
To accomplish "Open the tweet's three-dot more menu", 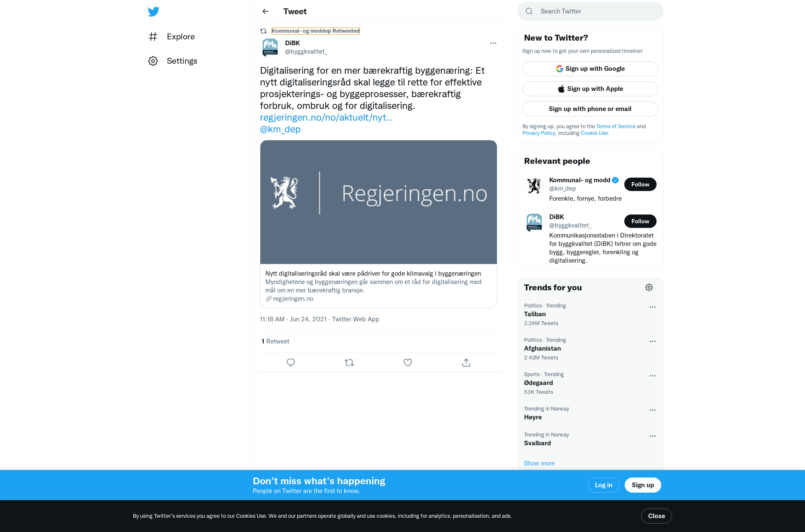I will point(493,43).
